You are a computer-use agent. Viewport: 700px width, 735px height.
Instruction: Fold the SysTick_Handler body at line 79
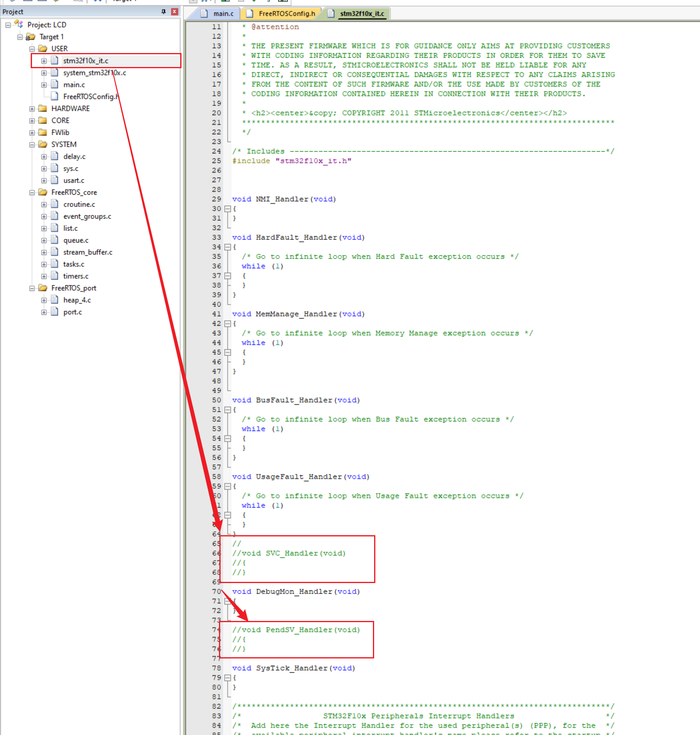coord(227,678)
